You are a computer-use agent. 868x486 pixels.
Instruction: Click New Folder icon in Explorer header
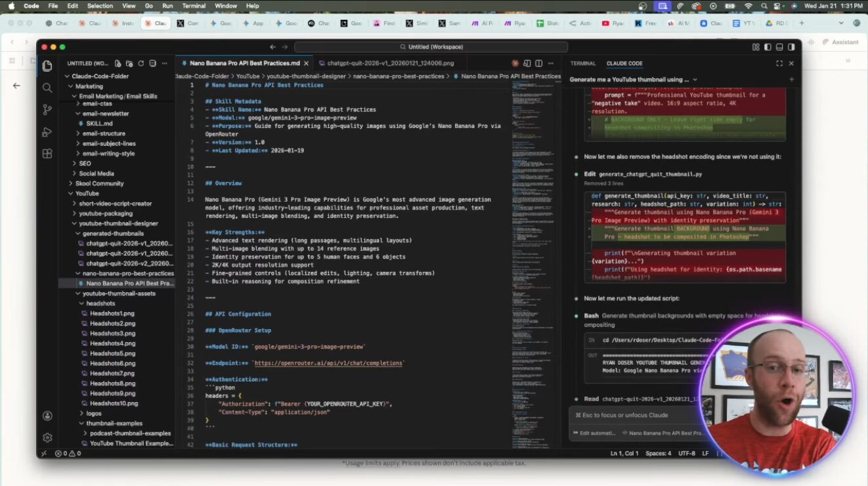point(129,64)
